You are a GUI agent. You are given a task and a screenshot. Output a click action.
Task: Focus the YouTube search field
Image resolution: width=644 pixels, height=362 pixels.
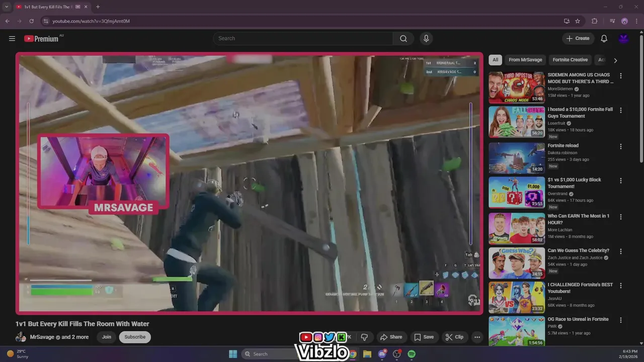tap(303, 39)
